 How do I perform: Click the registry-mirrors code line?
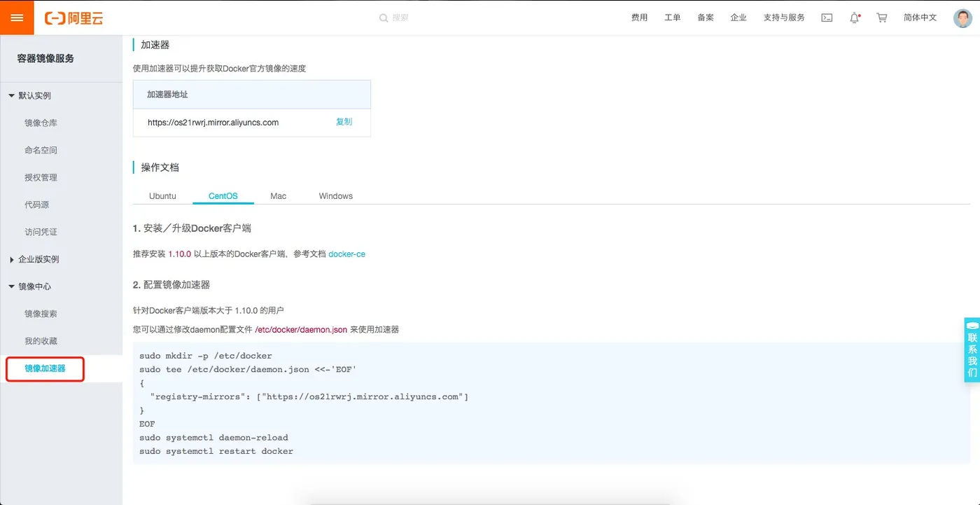pos(309,397)
